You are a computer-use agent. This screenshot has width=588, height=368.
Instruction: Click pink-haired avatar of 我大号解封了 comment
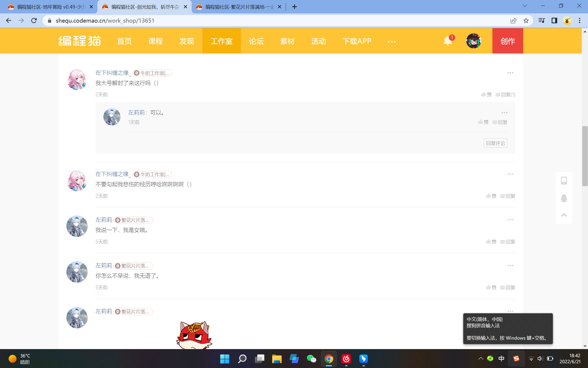click(x=77, y=79)
